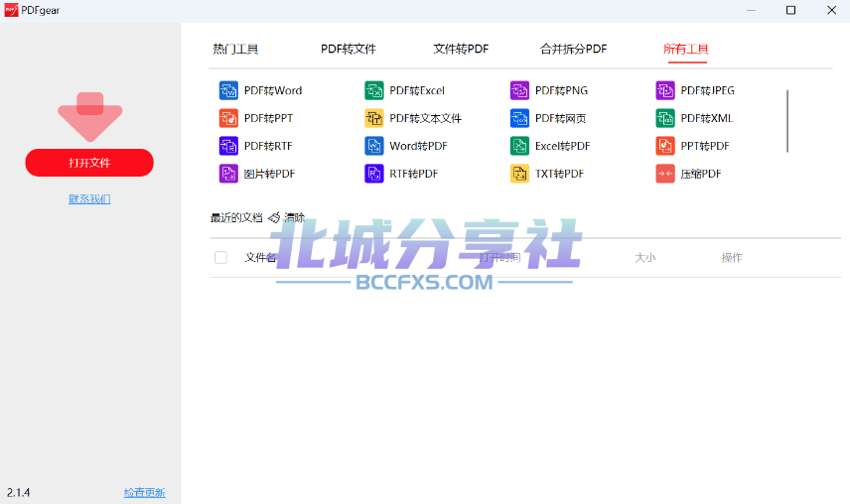Open the PDF转PPT tool icon

[228, 118]
